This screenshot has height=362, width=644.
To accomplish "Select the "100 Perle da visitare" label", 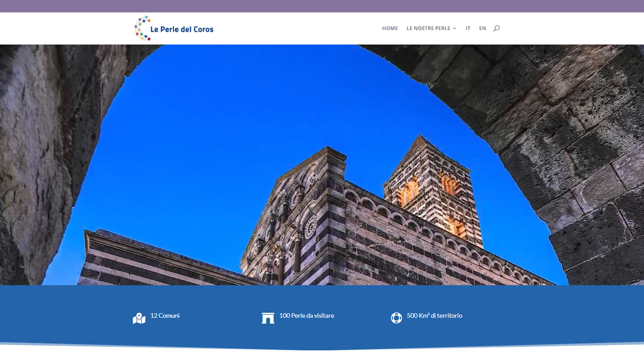I will tap(306, 316).
